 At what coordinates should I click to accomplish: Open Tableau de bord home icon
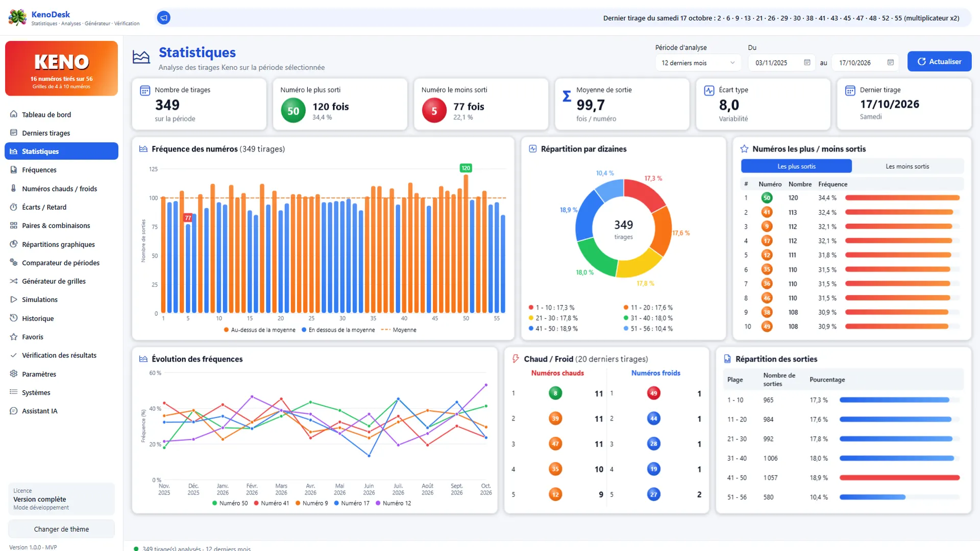pyautogui.click(x=14, y=114)
